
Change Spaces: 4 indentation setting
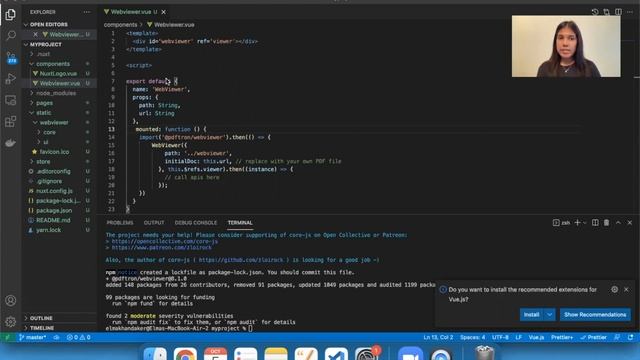coord(473,338)
